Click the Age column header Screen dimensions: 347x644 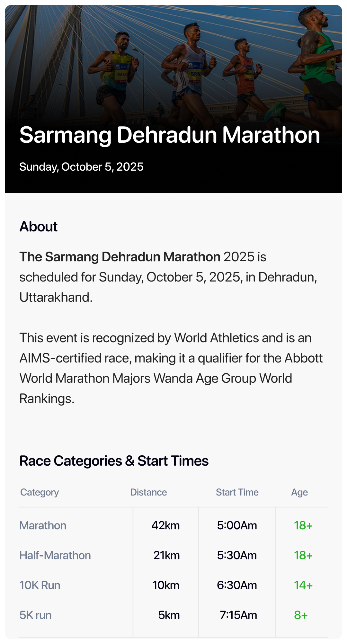(299, 492)
